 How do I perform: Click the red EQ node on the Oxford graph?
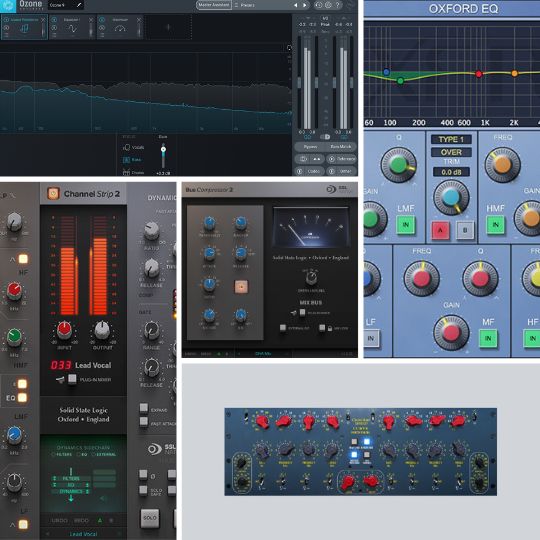click(478, 74)
